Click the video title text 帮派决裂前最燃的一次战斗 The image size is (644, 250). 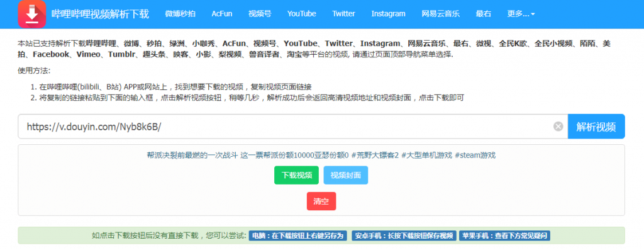[192, 156]
